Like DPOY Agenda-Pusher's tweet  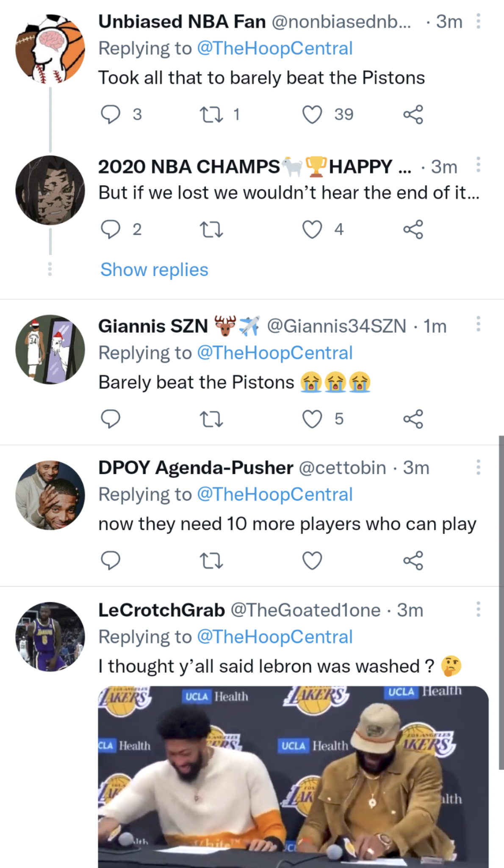(312, 560)
